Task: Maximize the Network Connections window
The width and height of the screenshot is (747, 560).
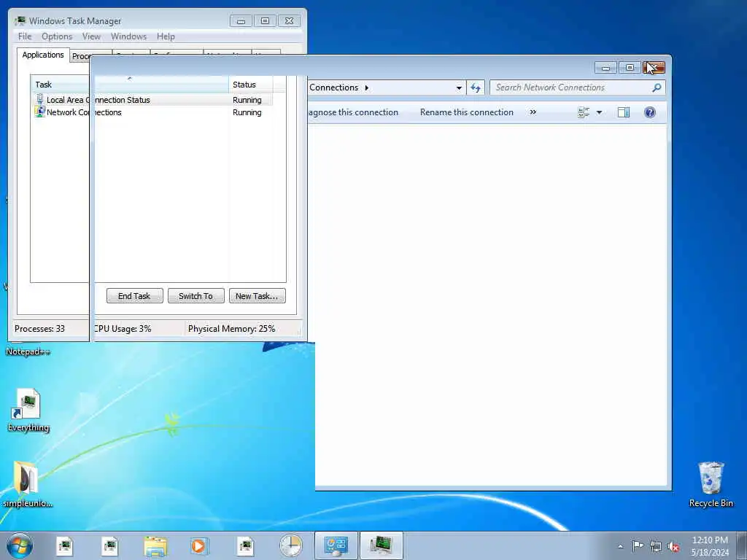Action: point(630,68)
